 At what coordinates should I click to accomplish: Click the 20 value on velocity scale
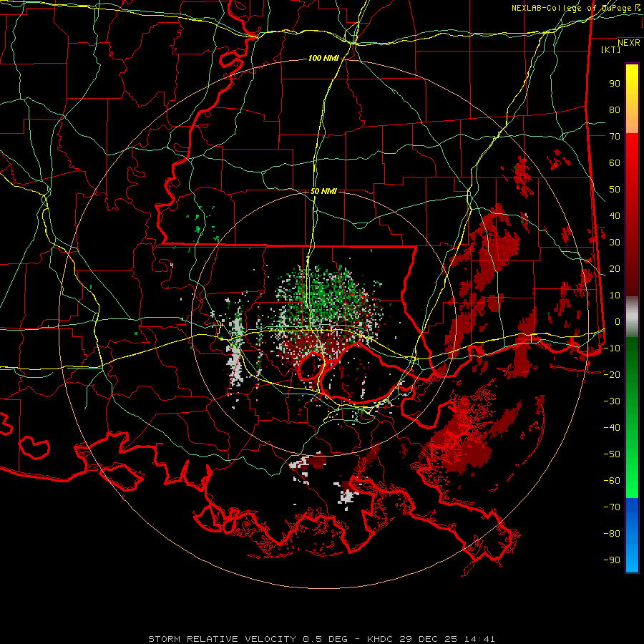coord(615,269)
